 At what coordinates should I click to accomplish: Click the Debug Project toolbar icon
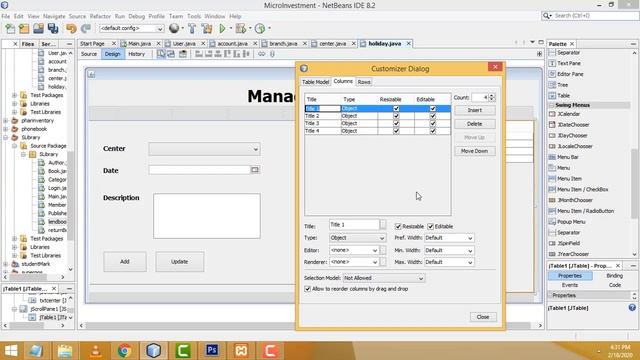tap(241, 29)
